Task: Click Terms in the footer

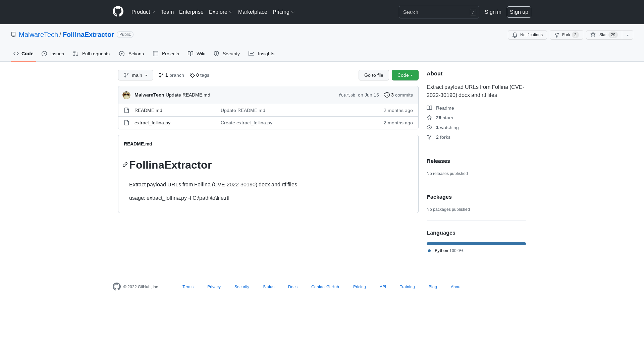Action: click(188, 287)
